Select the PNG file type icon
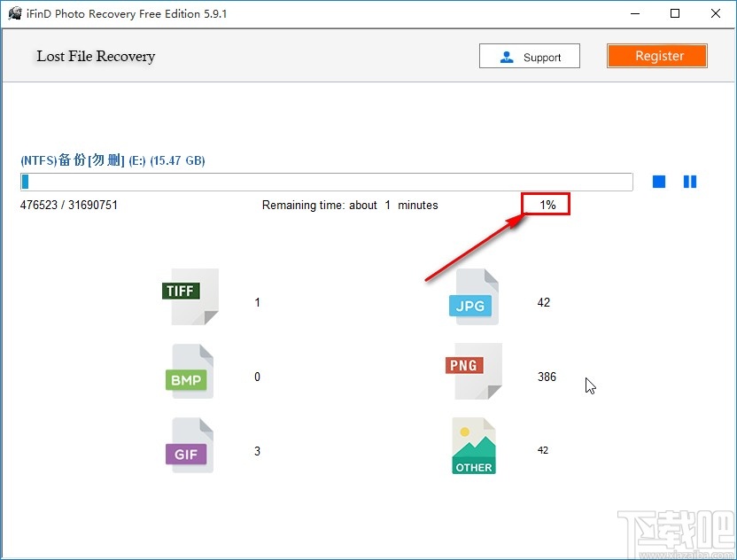Viewport: 737px width, 560px height. coord(474,371)
